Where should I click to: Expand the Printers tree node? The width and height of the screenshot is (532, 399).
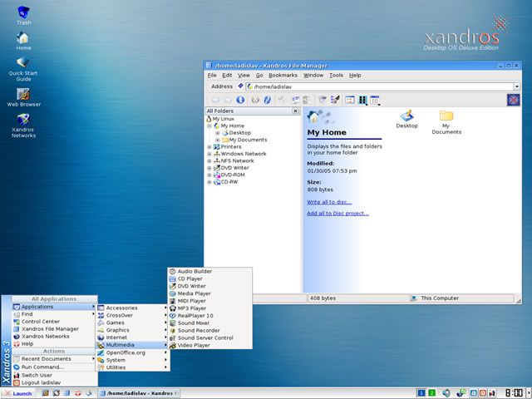pos(209,147)
